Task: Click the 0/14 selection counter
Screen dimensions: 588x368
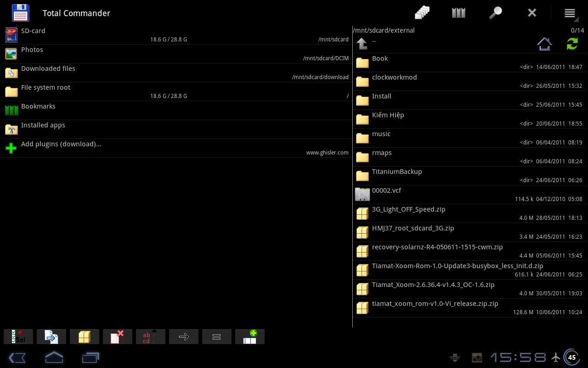Action: click(x=577, y=30)
